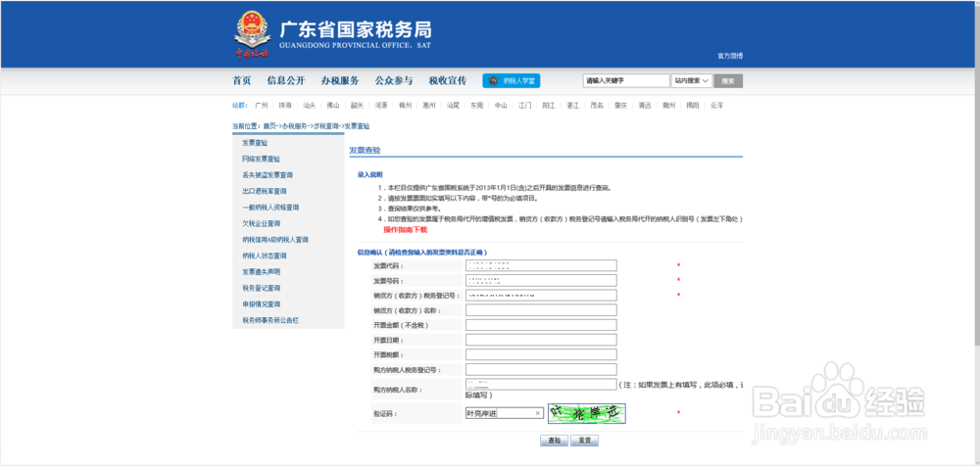The height and width of the screenshot is (466, 980).
Task: Focus the 购方纳税人名称 field
Action: tap(541, 384)
